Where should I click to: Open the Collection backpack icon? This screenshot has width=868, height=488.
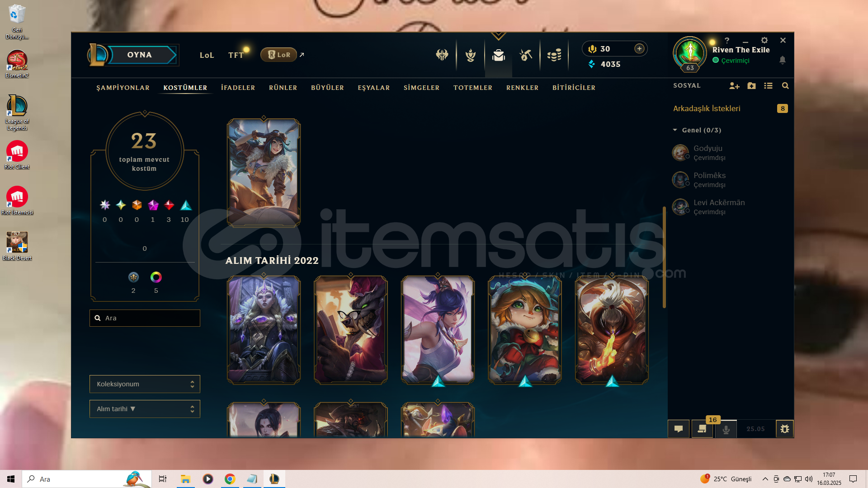pos(499,55)
